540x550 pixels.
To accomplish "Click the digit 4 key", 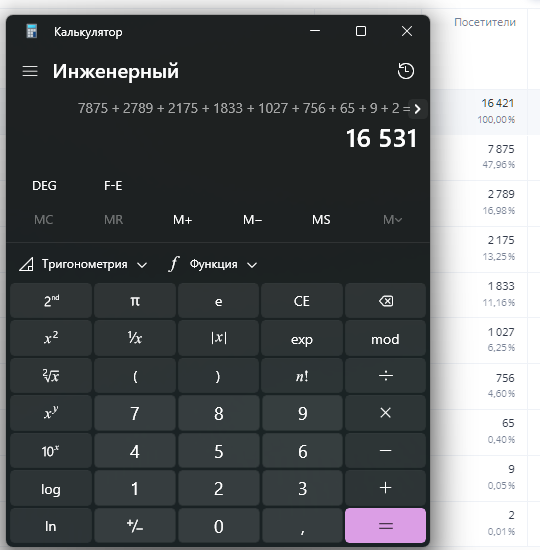I will [135, 451].
